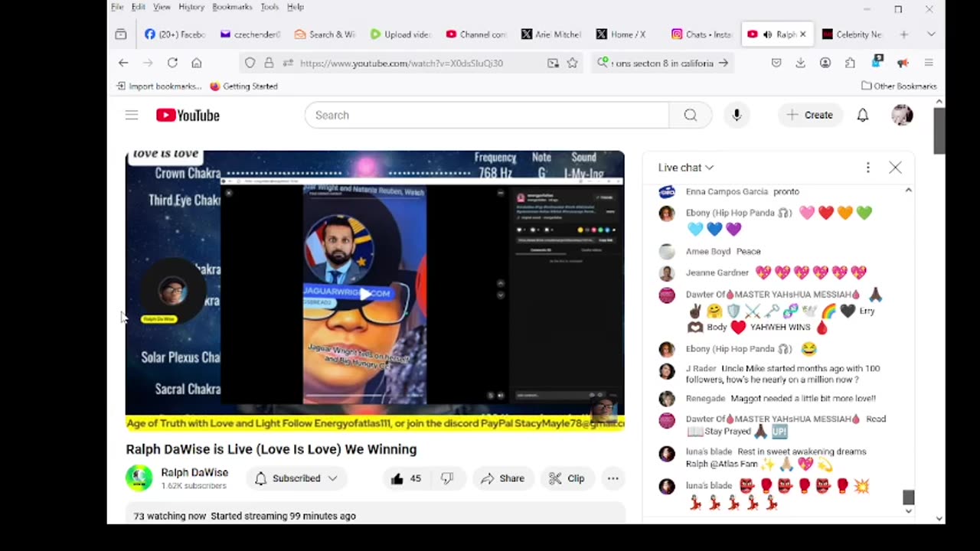Image resolution: width=980 pixels, height=551 pixels.
Task: Click the page vertical scrollbar thumb
Action: click(x=939, y=131)
